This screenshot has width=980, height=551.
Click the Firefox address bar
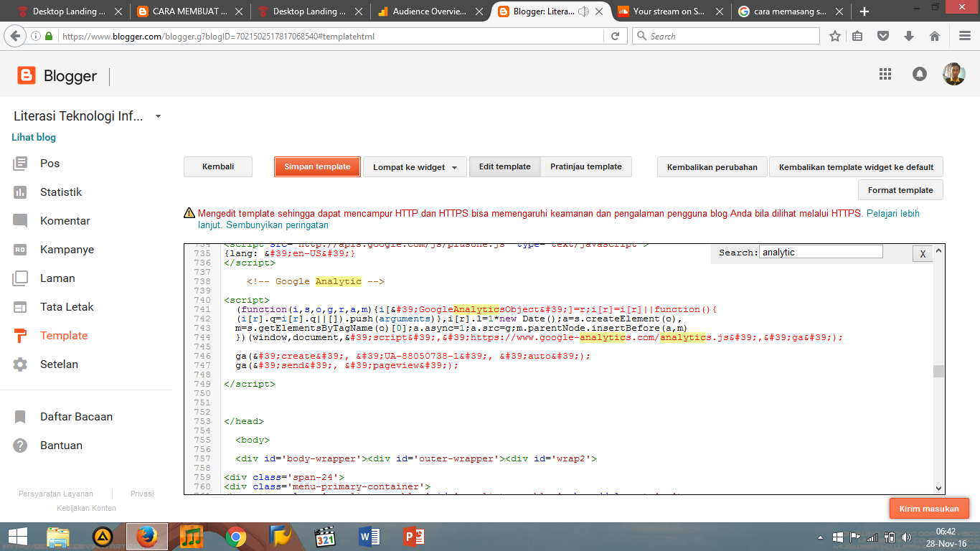(329, 36)
